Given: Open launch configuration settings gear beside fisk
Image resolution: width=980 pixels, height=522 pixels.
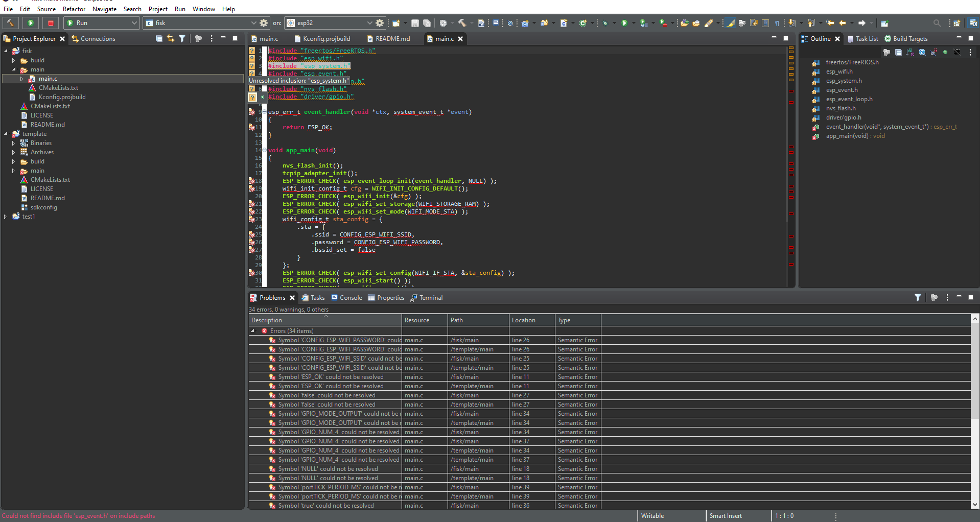Looking at the screenshot, I should [x=264, y=23].
